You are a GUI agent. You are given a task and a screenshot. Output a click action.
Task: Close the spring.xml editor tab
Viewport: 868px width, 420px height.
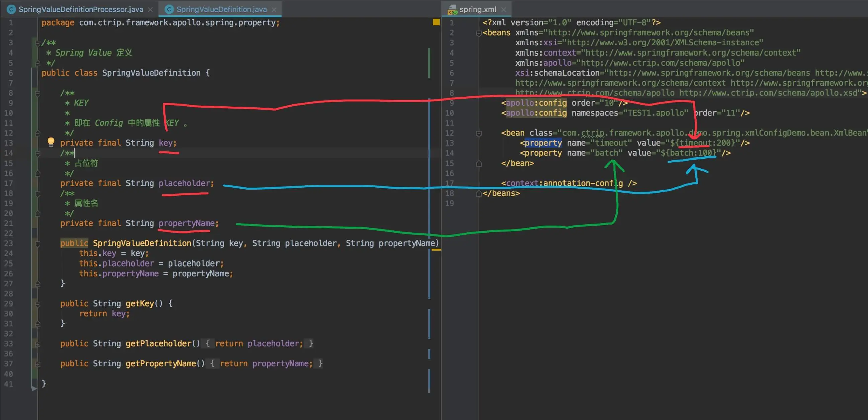click(x=503, y=9)
